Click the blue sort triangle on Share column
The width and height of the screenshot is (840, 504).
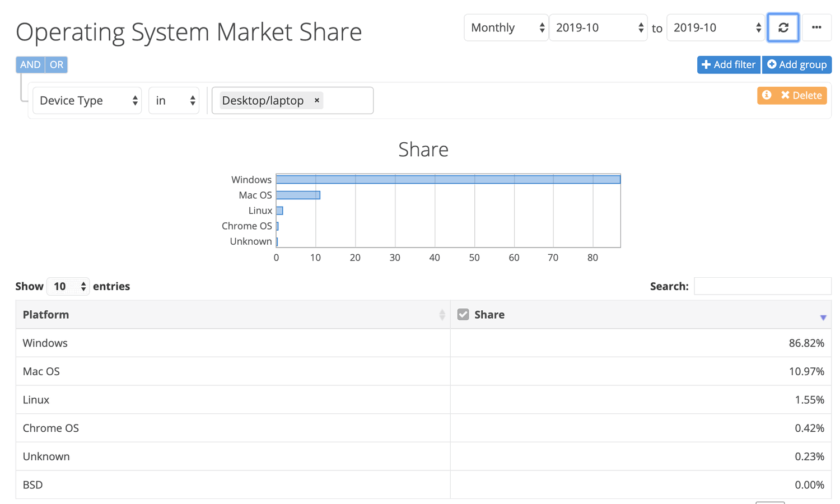click(823, 317)
